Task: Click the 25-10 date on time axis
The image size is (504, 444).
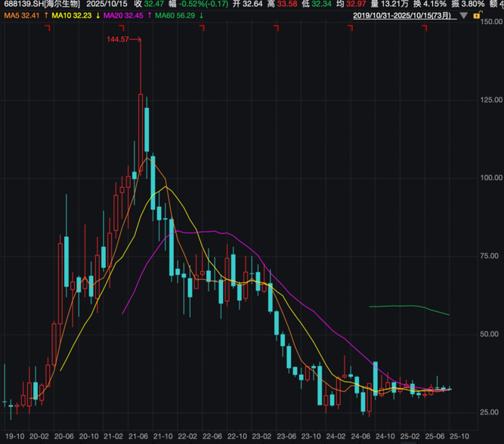Action: click(459, 436)
